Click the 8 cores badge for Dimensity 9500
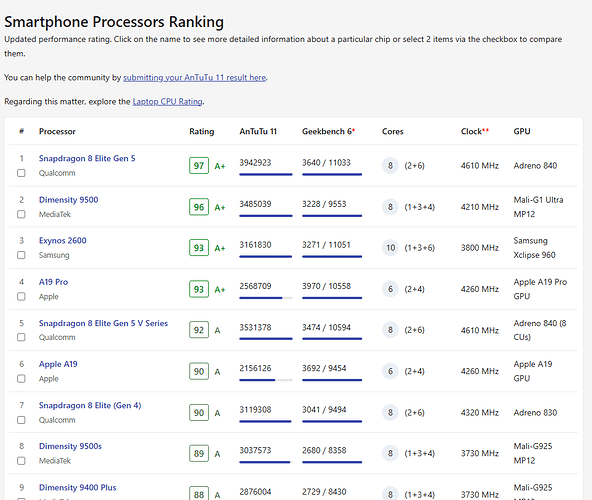This screenshot has height=500, width=592. tap(390, 207)
